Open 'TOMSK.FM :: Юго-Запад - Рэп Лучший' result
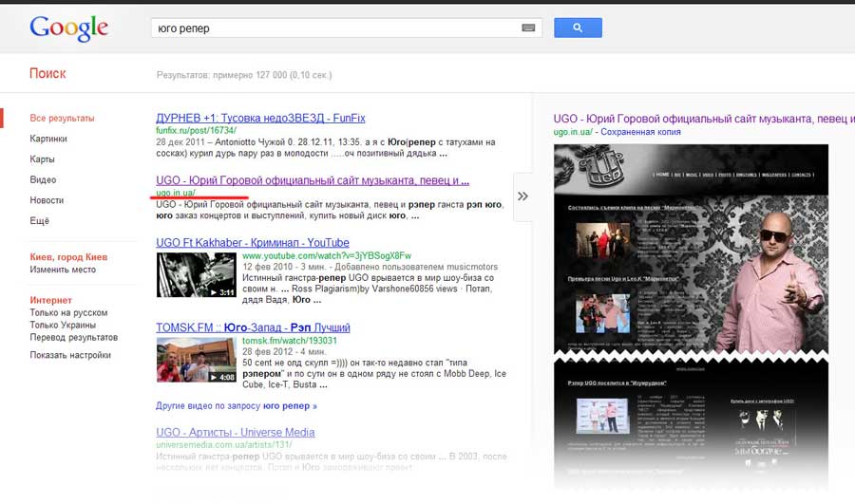Screen dimensions: 855x504 pyautogui.click(x=253, y=327)
